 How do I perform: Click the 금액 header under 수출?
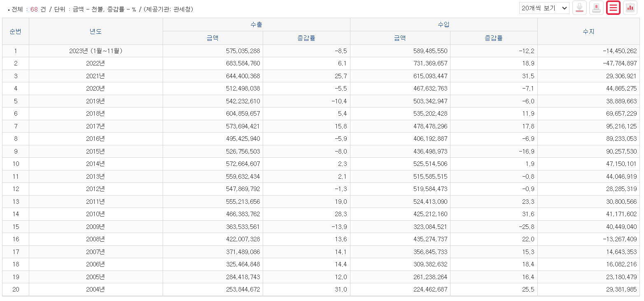click(x=212, y=38)
